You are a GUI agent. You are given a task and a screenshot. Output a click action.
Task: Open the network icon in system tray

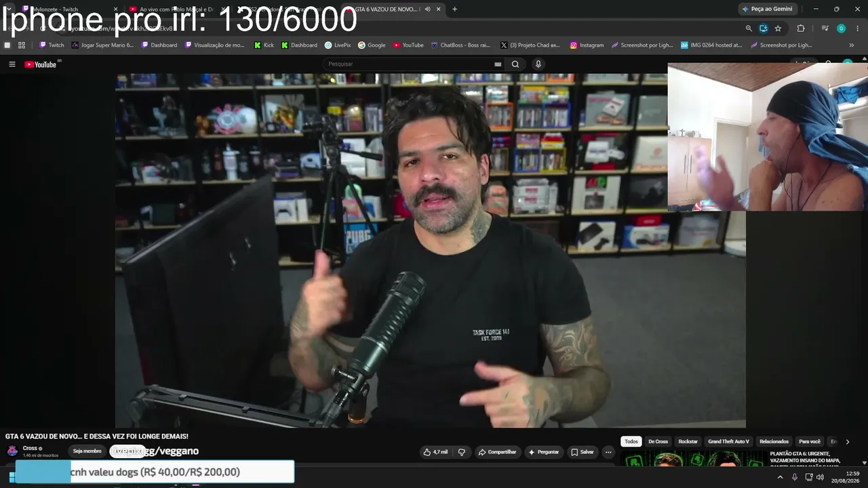pyautogui.click(x=808, y=477)
